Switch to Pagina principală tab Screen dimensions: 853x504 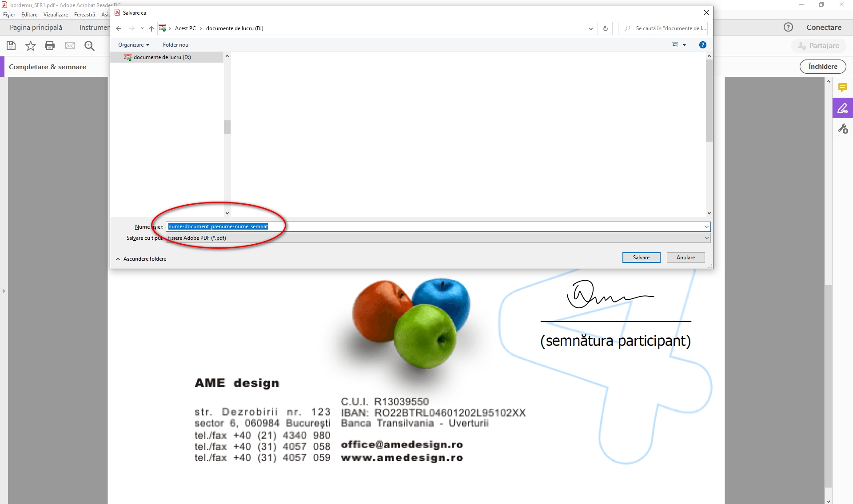click(36, 28)
